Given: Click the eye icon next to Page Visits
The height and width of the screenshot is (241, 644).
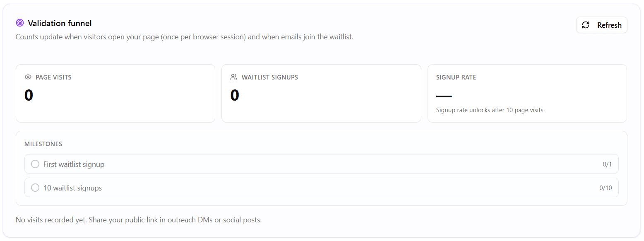Looking at the screenshot, I should pos(28,77).
